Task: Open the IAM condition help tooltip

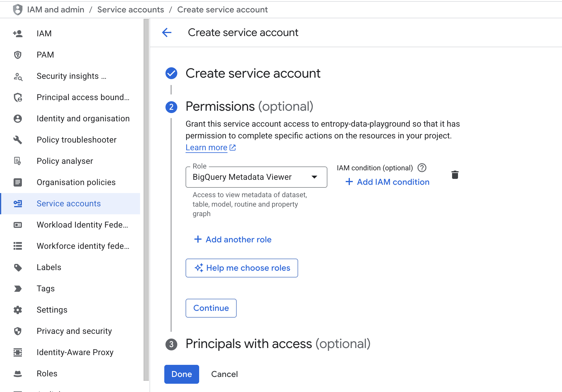Action: pos(422,168)
